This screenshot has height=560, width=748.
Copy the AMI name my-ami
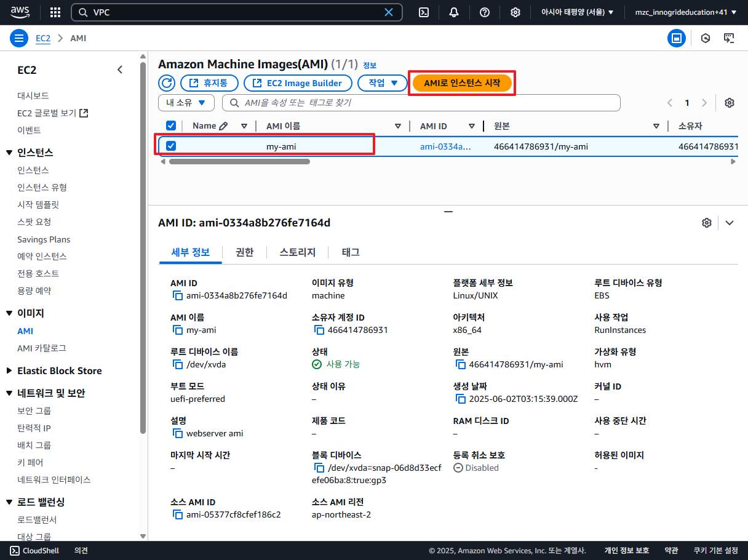(178, 330)
